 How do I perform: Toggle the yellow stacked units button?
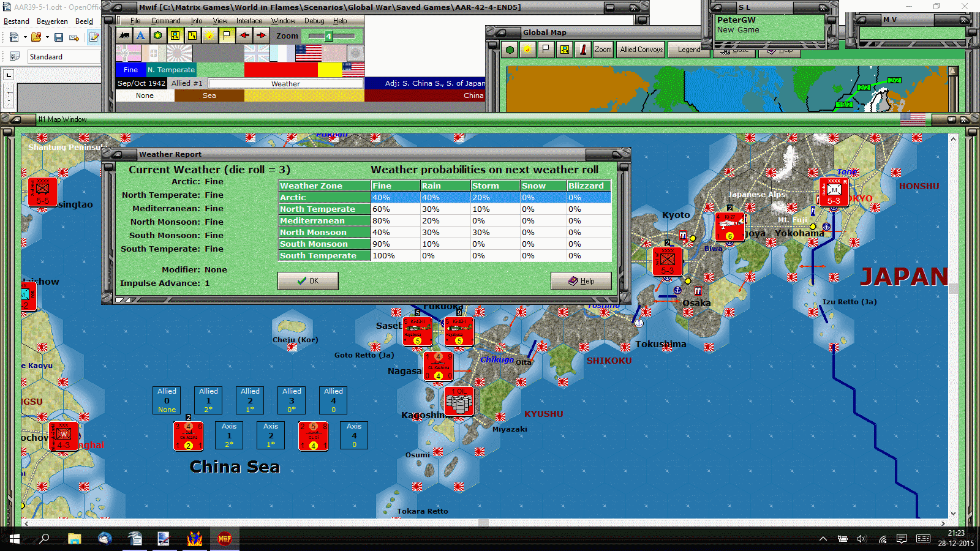coord(192,36)
